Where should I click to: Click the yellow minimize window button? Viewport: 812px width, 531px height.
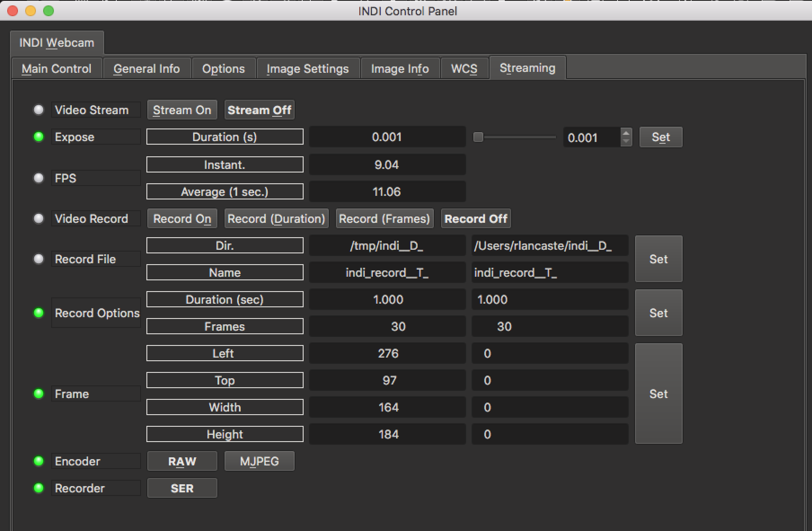[x=31, y=11]
